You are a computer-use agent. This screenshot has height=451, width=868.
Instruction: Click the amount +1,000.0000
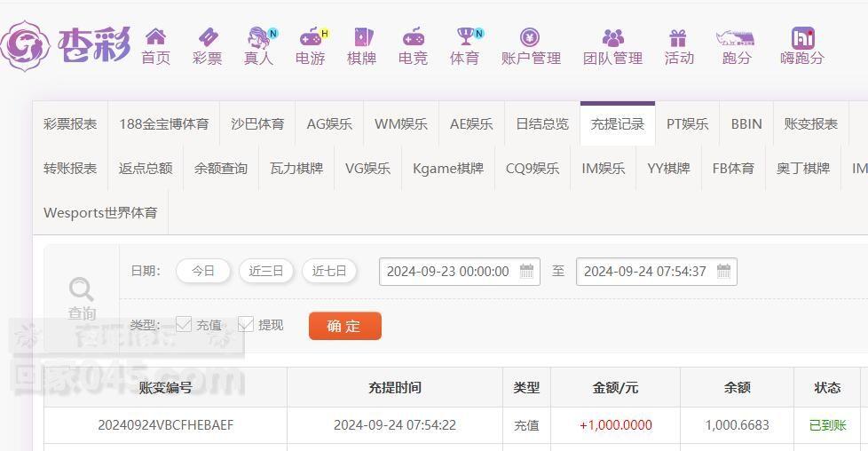pos(616,425)
